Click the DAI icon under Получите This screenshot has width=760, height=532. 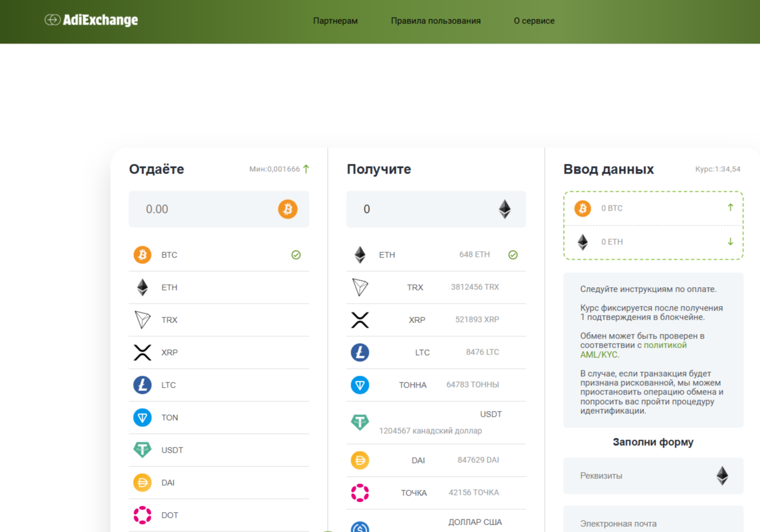click(359, 460)
